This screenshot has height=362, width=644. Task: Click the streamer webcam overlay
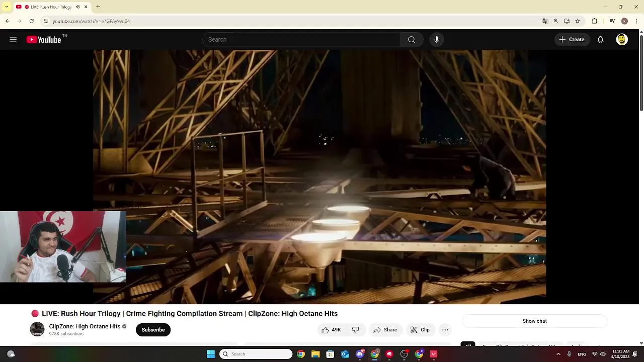tap(63, 246)
